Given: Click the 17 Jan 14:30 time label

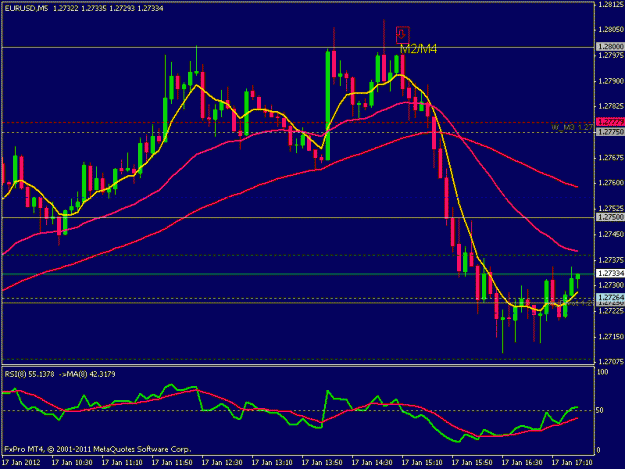Looking at the screenshot, I should click(x=372, y=463).
